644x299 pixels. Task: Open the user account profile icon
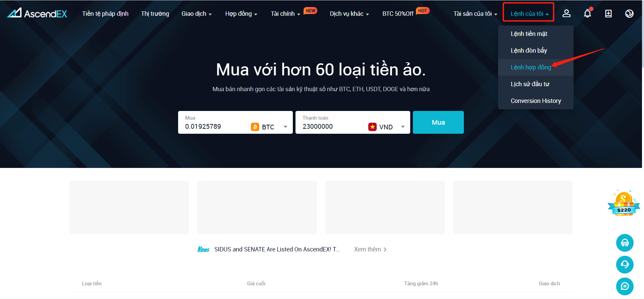tap(567, 13)
